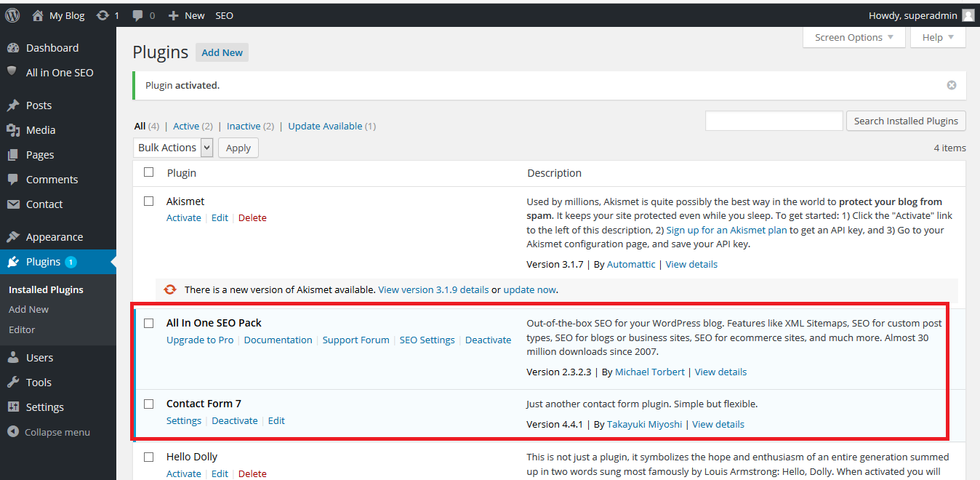
Task: Activate the Hello Dolly plugin
Action: (184, 473)
